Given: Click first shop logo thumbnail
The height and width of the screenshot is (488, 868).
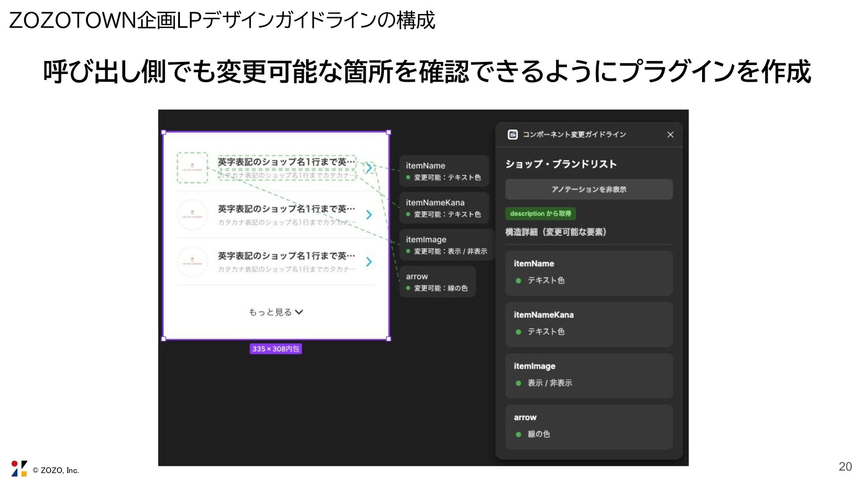Looking at the screenshot, I should (x=192, y=168).
